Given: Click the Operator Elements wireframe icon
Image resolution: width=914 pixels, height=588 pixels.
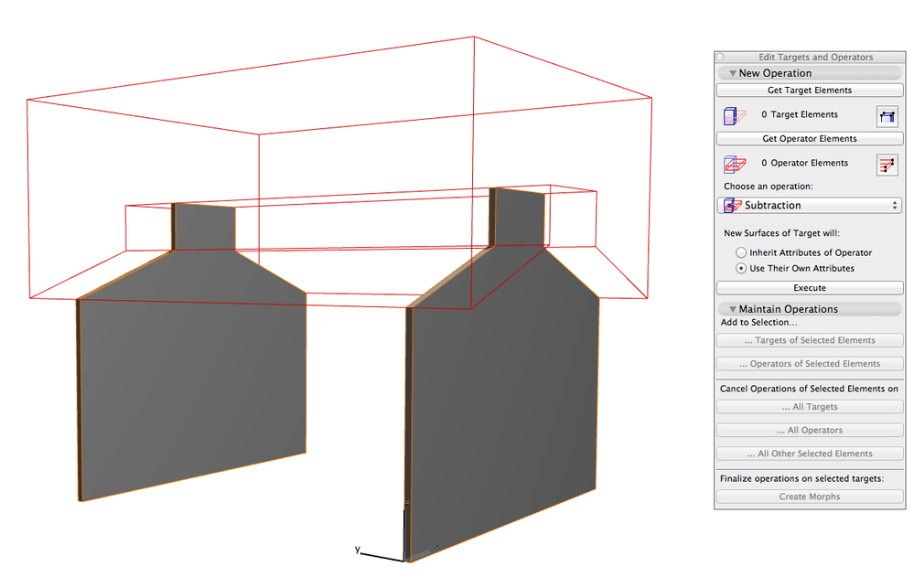Looking at the screenshot, I should (x=735, y=164).
